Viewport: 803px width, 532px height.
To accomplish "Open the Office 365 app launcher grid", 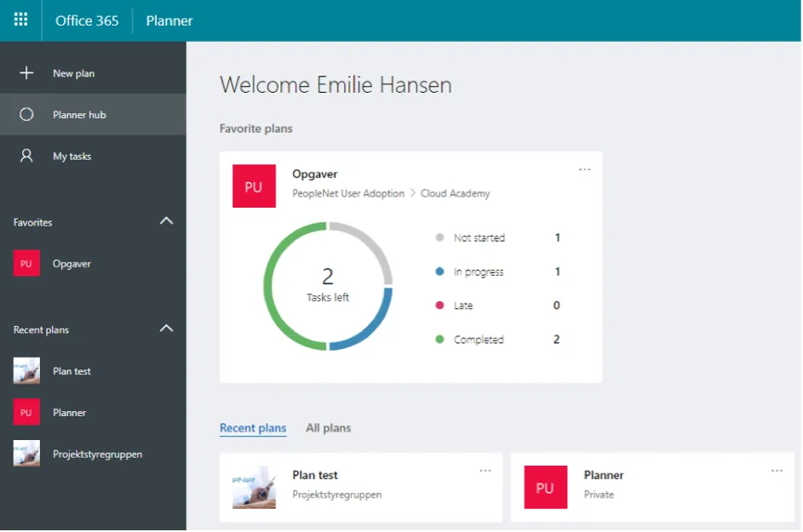I will click(x=20, y=20).
